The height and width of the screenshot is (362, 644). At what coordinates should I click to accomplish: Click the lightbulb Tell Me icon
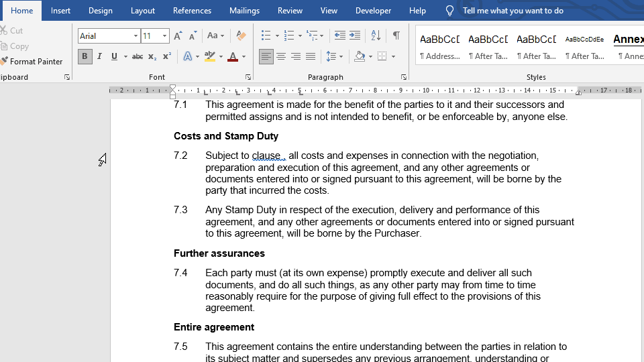coord(449,11)
